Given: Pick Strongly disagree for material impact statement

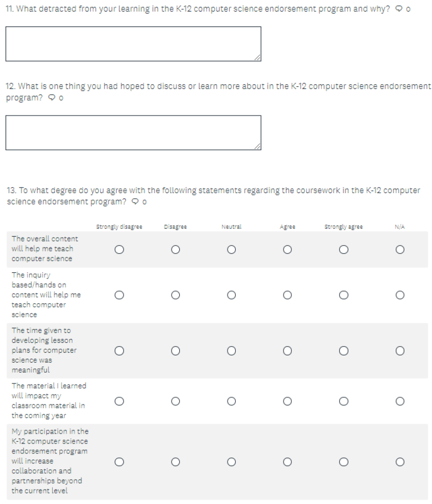Looking at the screenshot, I should (119, 401).
